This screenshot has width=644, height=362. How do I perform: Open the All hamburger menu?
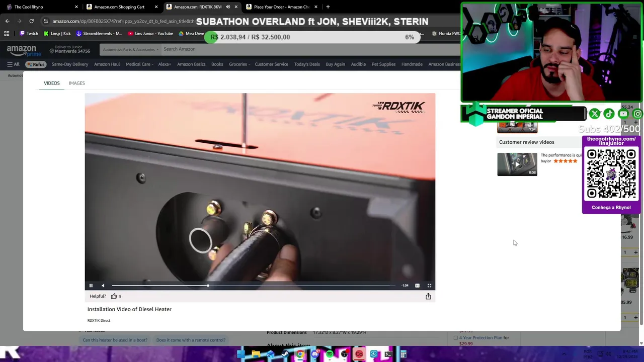pos(13,64)
